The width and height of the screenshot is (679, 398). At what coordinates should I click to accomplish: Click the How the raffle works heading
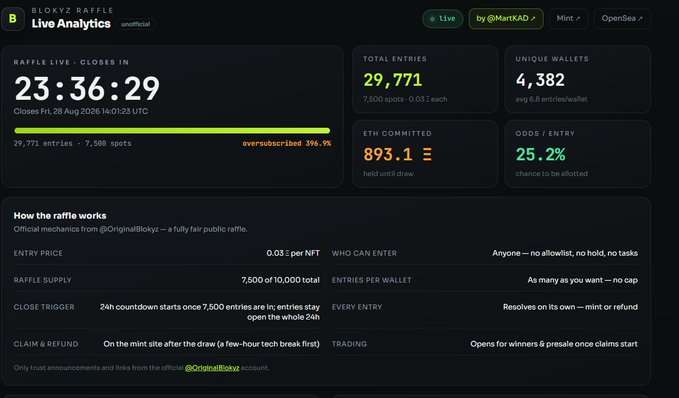click(x=60, y=216)
